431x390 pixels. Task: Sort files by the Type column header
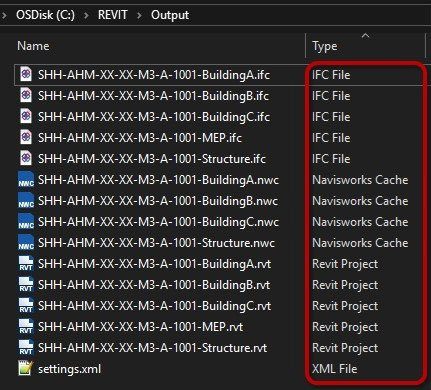coord(325,46)
